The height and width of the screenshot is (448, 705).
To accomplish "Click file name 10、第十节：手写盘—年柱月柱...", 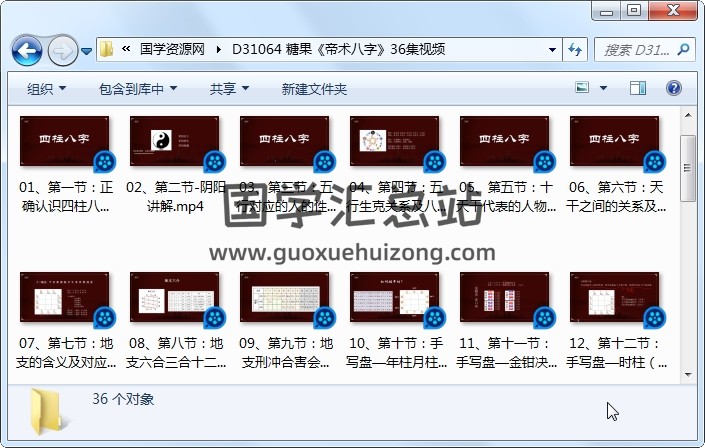I will [396, 353].
